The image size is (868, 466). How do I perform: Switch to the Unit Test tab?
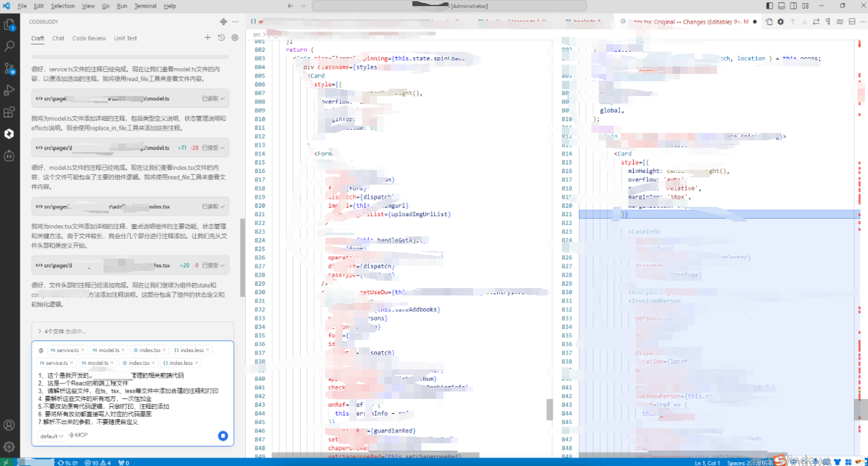click(126, 38)
